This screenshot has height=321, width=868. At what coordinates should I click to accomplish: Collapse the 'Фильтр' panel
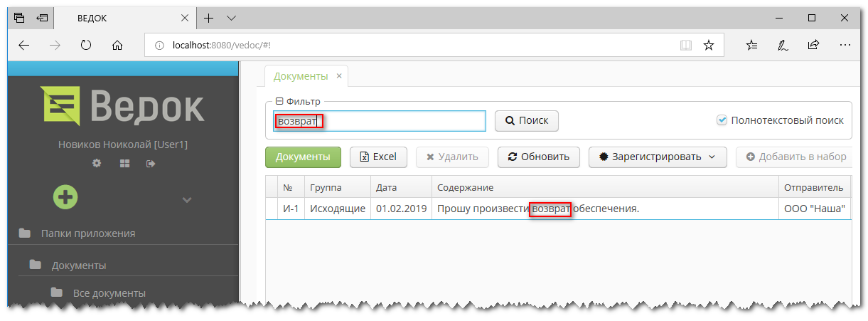coord(279,101)
